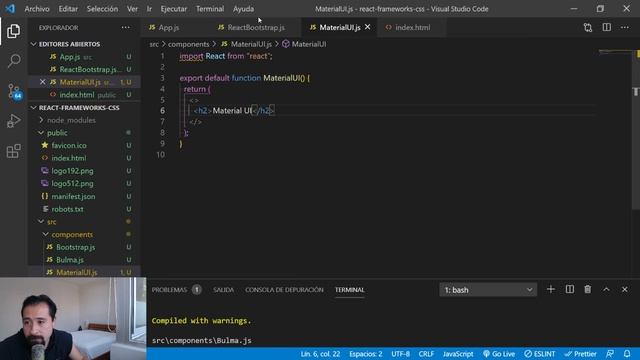Viewport: 640px width, 360px height.
Task: Open the Ayuda menu
Action: pos(243,9)
